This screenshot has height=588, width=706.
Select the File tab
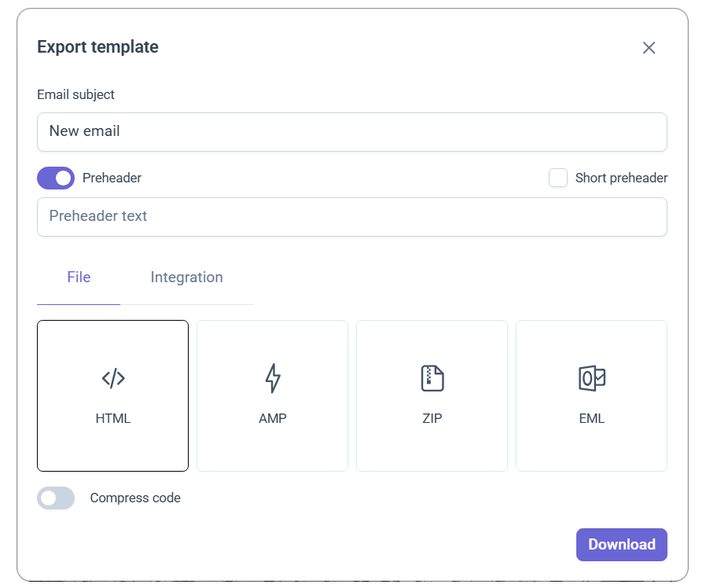pos(79,277)
